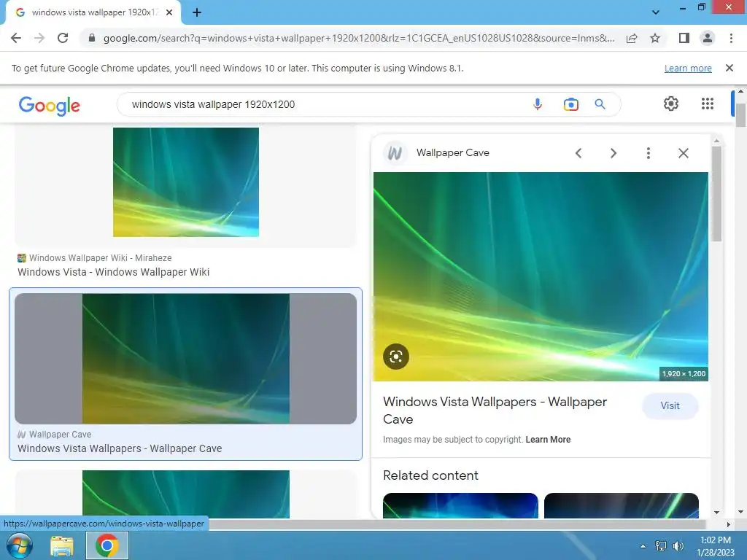The height and width of the screenshot is (560, 747).
Task: Open the Google apps grid
Action: click(708, 104)
